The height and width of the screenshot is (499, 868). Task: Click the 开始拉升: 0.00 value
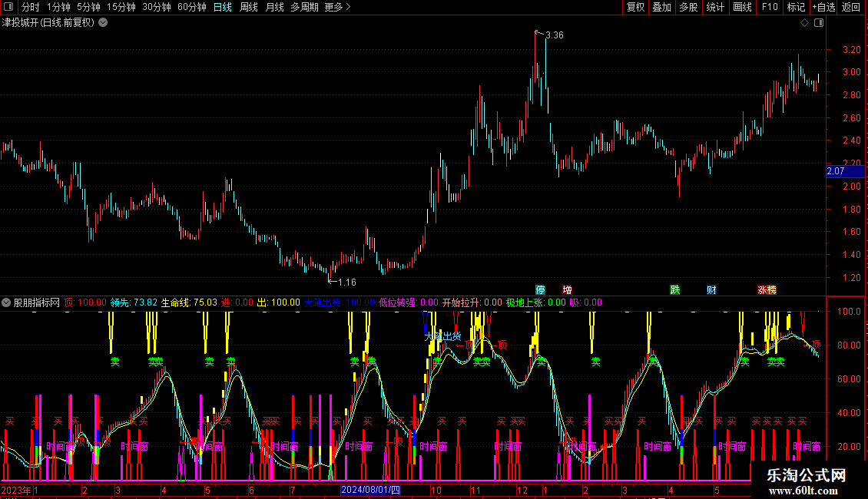tap(472, 302)
